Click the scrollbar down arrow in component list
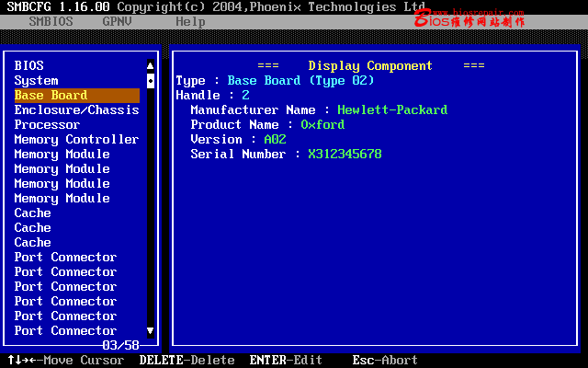Viewport: 588px width, 368px height. click(151, 331)
